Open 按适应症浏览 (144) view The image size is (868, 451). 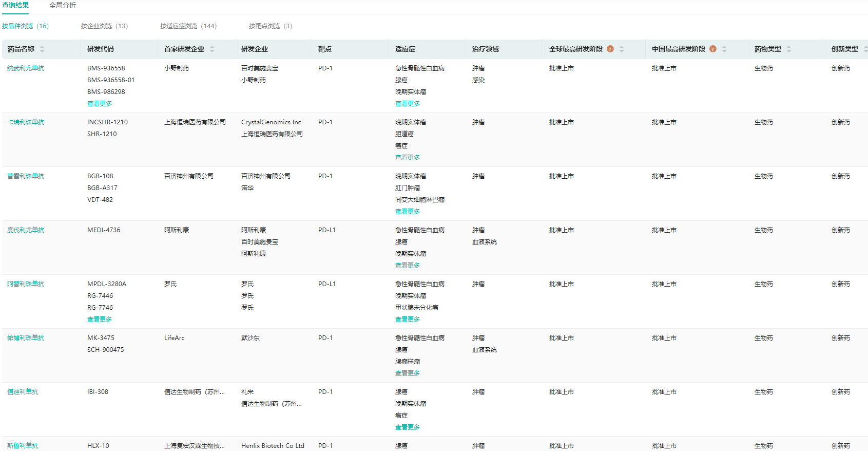point(188,26)
